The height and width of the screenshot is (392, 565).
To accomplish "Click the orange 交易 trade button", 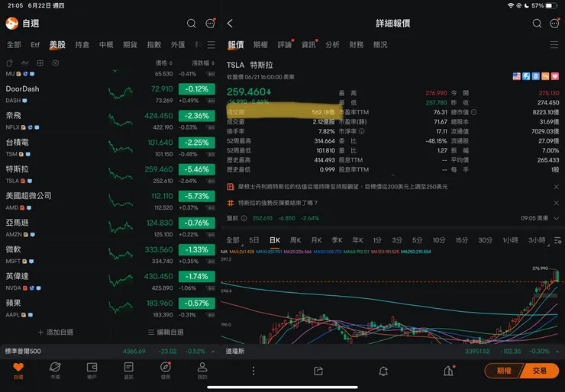I will pos(539,371).
